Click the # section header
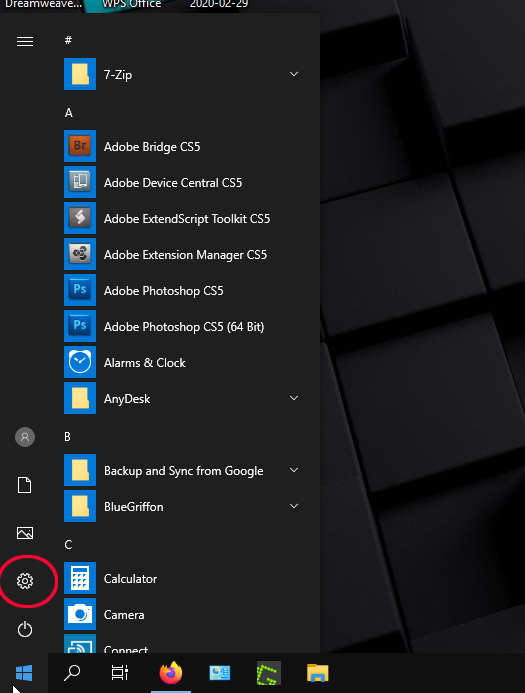 (68, 40)
